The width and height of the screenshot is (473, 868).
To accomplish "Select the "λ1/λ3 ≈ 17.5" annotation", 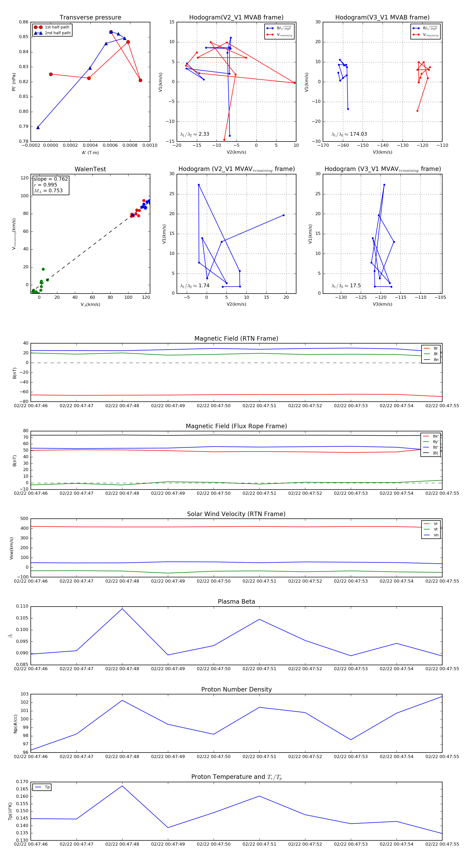I will 346,286.
